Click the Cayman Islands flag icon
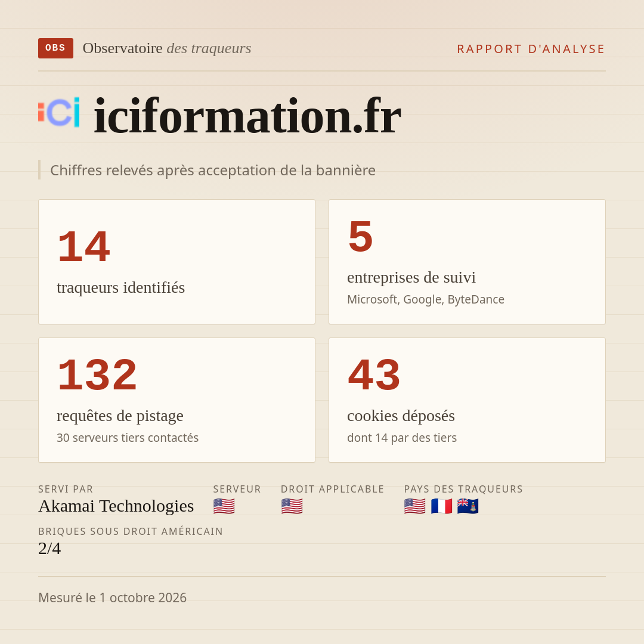 pyautogui.click(x=468, y=506)
